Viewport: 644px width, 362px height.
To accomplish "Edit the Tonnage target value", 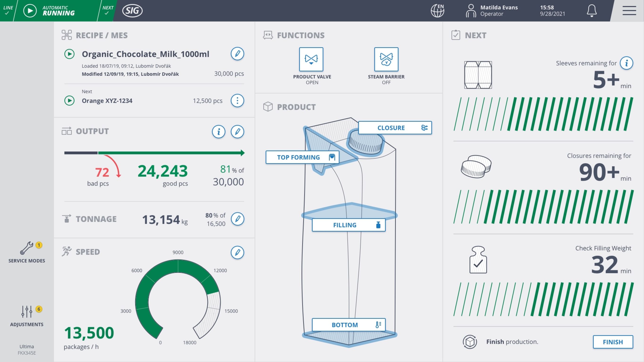I will 238,219.
